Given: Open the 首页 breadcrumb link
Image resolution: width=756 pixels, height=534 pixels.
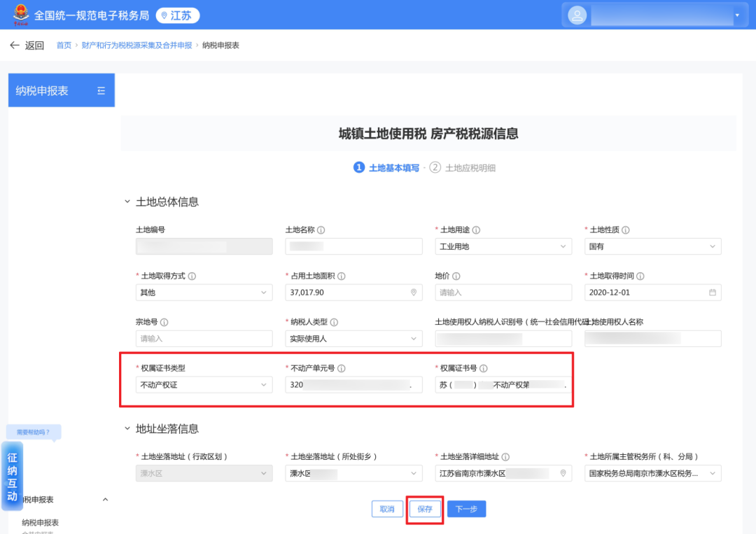Looking at the screenshot, I should (64, 45).
